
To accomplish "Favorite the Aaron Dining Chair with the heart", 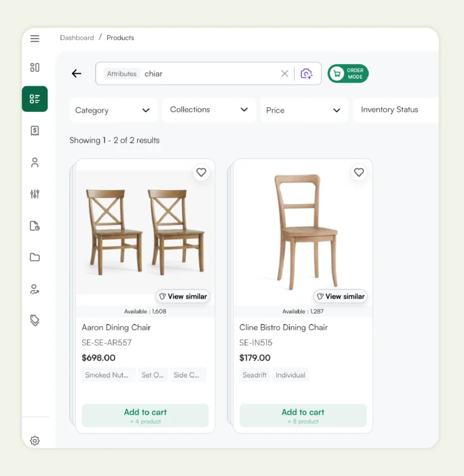I will (201, 173).
